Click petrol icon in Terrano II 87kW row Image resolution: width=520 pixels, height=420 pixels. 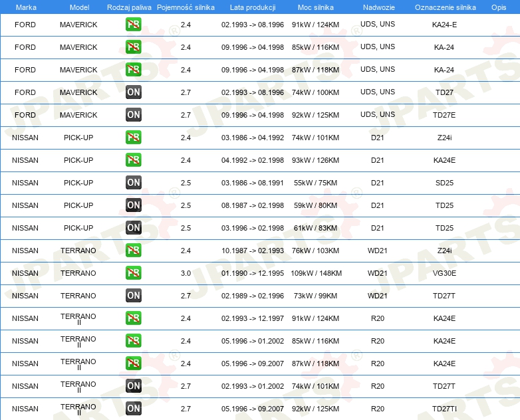point(133,364)
